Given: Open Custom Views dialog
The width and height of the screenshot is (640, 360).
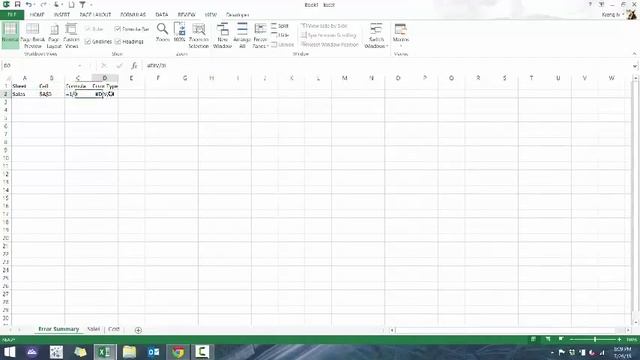Looking at the screenshot, I should [x=71, y=36].
